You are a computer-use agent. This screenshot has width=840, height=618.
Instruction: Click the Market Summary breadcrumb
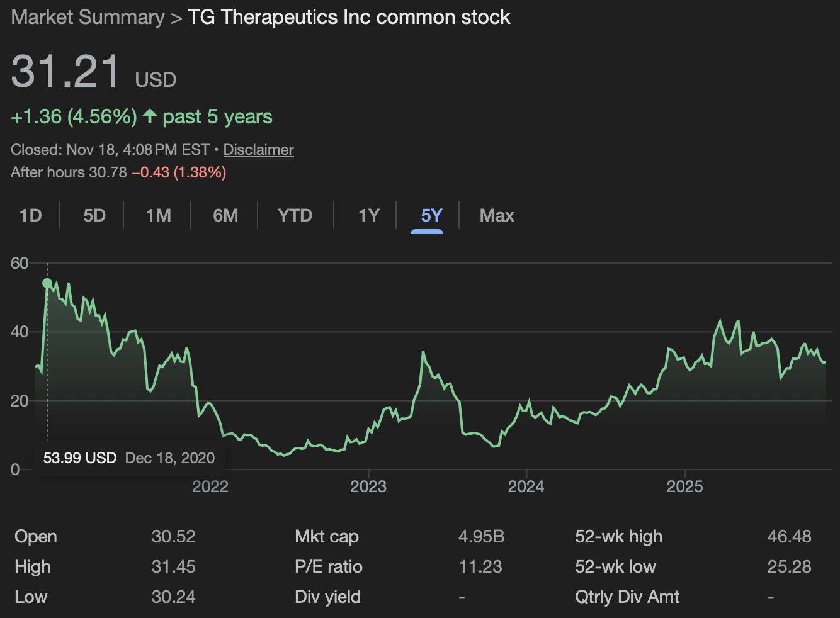(x=88, y=17)
